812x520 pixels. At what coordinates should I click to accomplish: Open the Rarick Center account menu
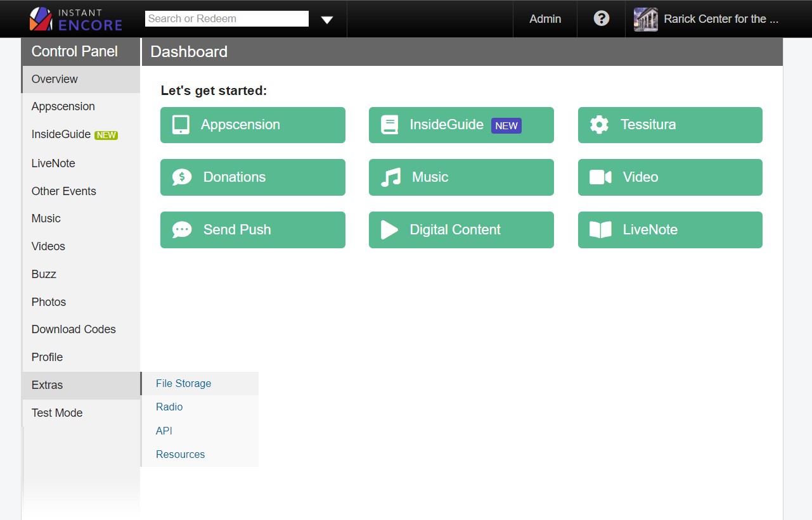coord(706,19)
